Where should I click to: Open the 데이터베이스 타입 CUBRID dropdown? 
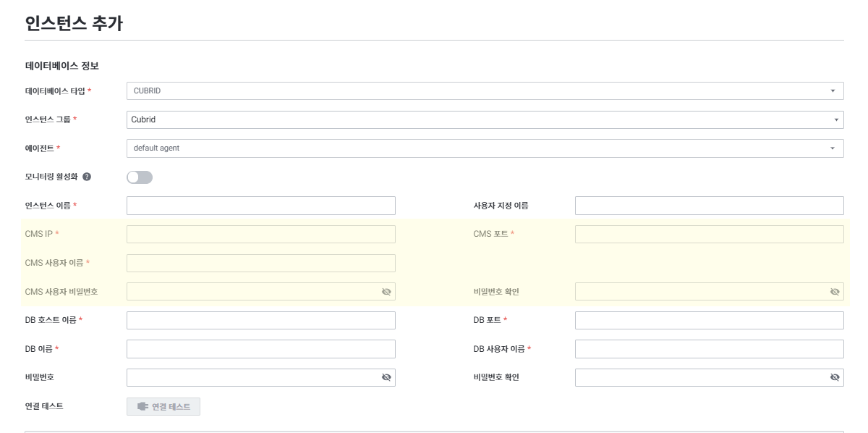tap(485, 91)
